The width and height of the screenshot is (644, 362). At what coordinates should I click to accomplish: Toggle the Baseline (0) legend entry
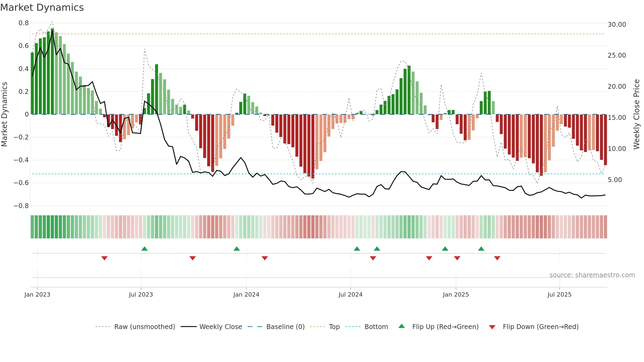click(276, 327)
